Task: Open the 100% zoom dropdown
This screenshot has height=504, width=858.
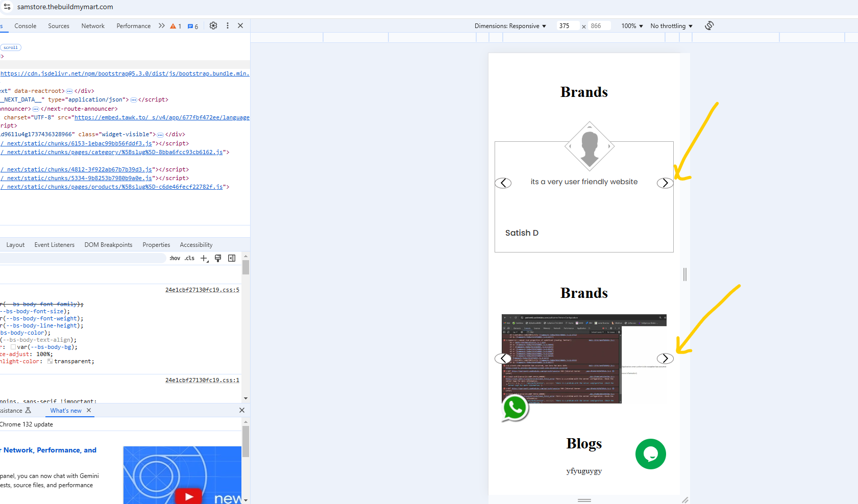Action: click(x=632, y=26)
